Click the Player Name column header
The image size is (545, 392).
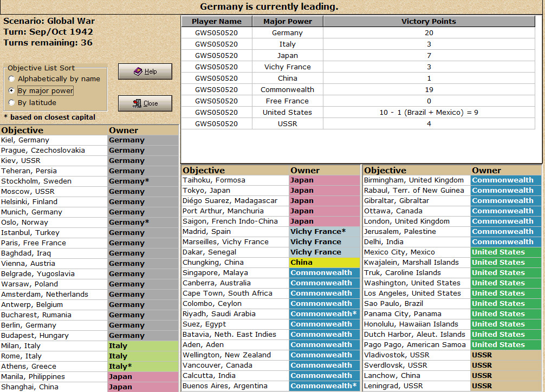click(x=217, y=22)
